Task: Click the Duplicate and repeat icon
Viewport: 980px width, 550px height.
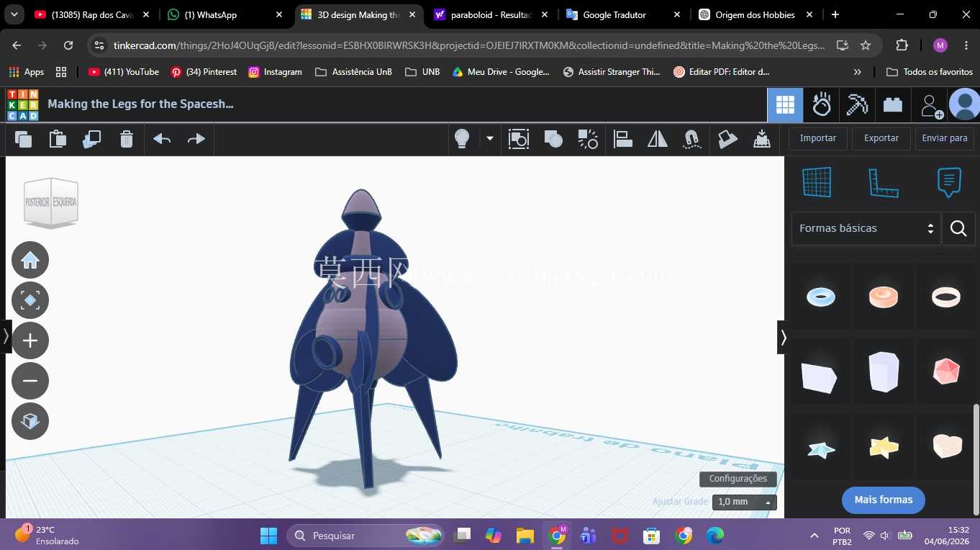Action: [92, 139]
